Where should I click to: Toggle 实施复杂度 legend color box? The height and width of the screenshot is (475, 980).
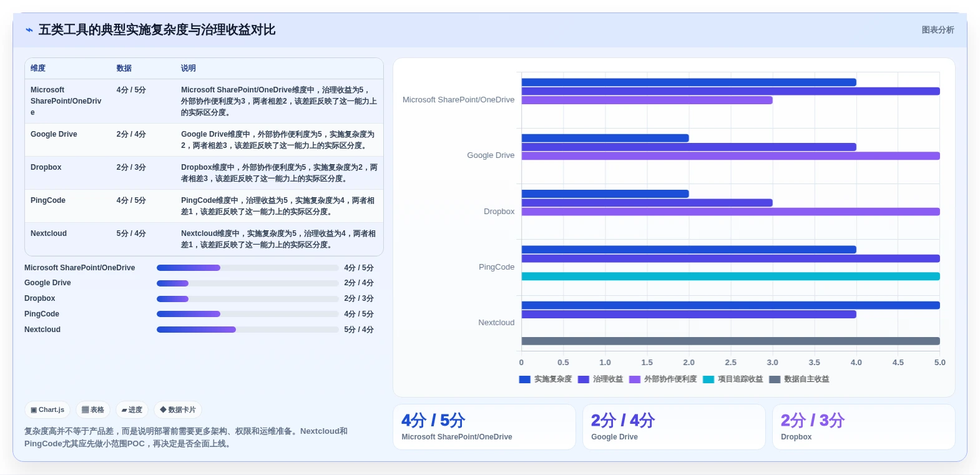[x=524, y=380]
